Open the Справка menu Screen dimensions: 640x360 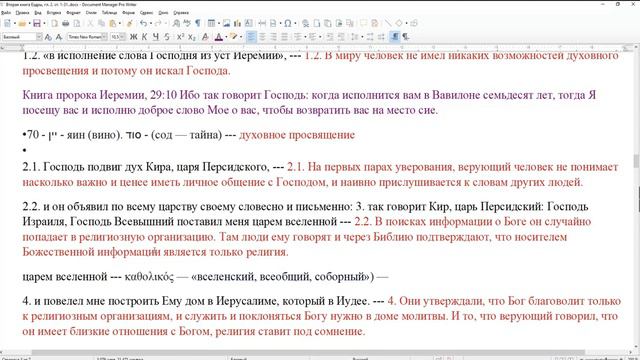[x=181, y=13]
